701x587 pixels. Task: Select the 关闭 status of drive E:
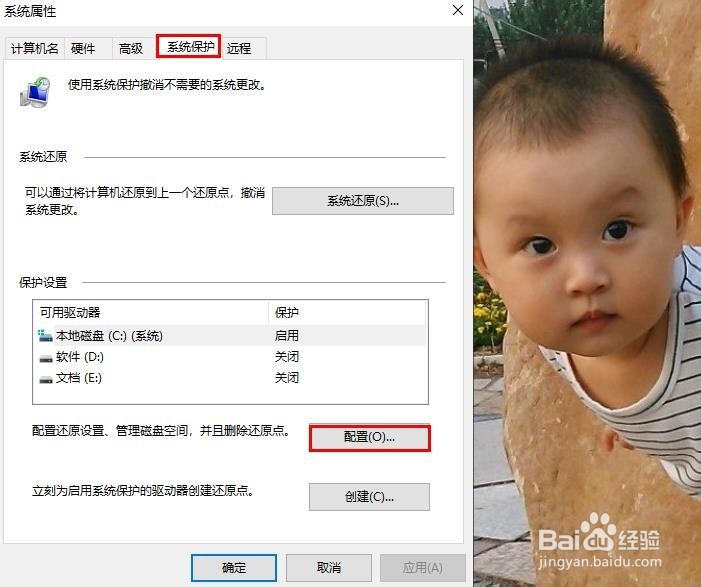click(287, 378)
